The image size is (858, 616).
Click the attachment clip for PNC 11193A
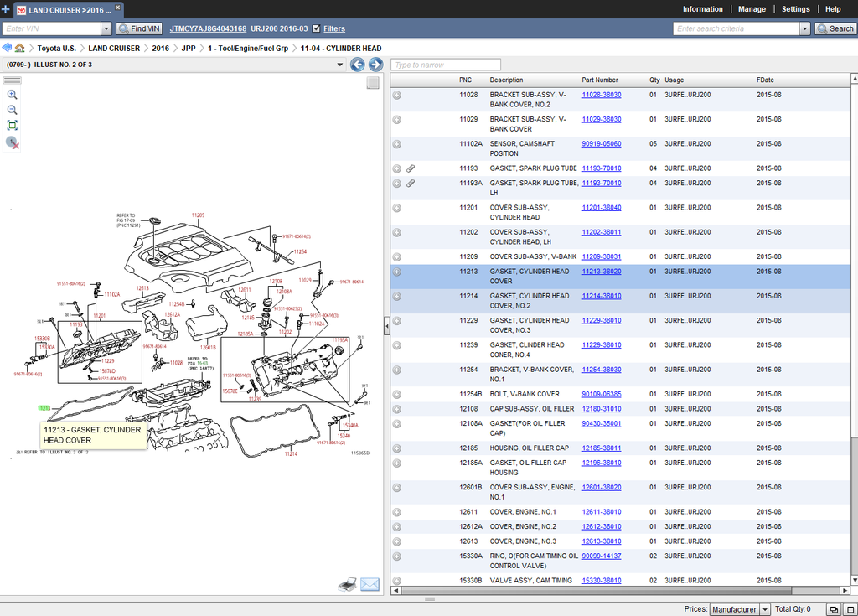coord(411,184)
